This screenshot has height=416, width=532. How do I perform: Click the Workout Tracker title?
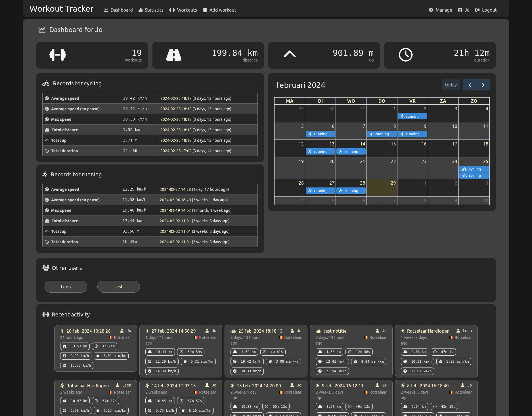tap(61, 9)
